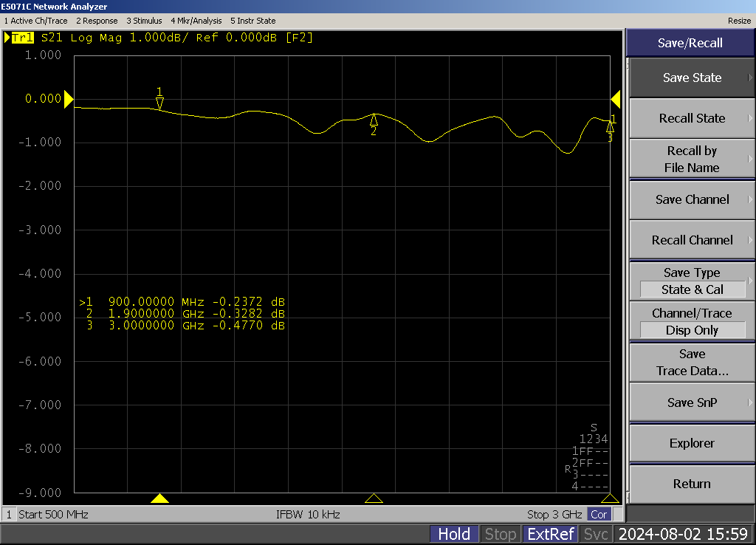Viewport: 756px width, 545px height.
Task: Open the Response menu
Action: [97, 21]
